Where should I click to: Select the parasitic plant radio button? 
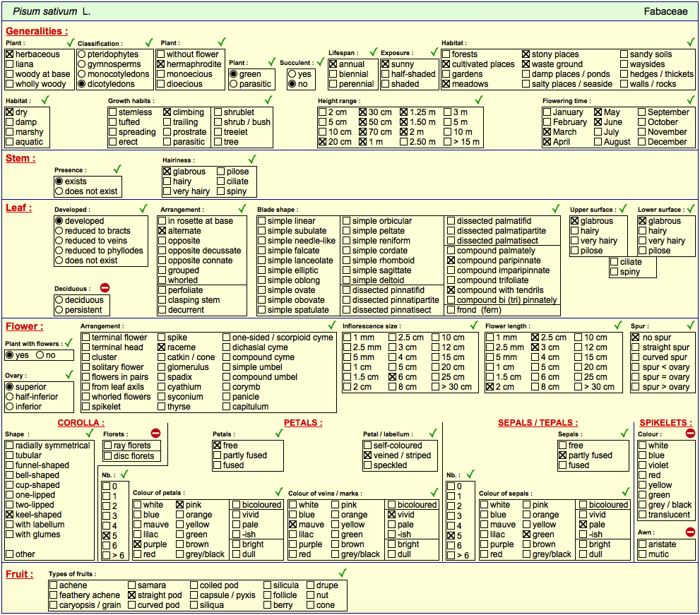[234, 84]
